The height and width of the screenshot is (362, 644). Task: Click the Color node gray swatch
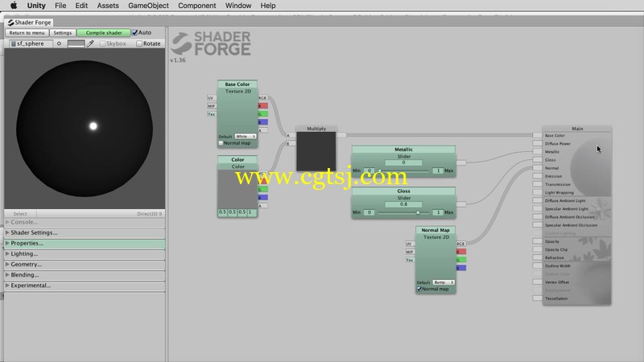click(x=237, y=189)
